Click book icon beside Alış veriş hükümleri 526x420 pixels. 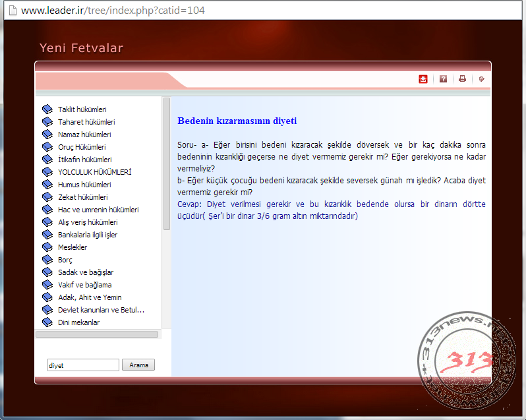(47, 222)
